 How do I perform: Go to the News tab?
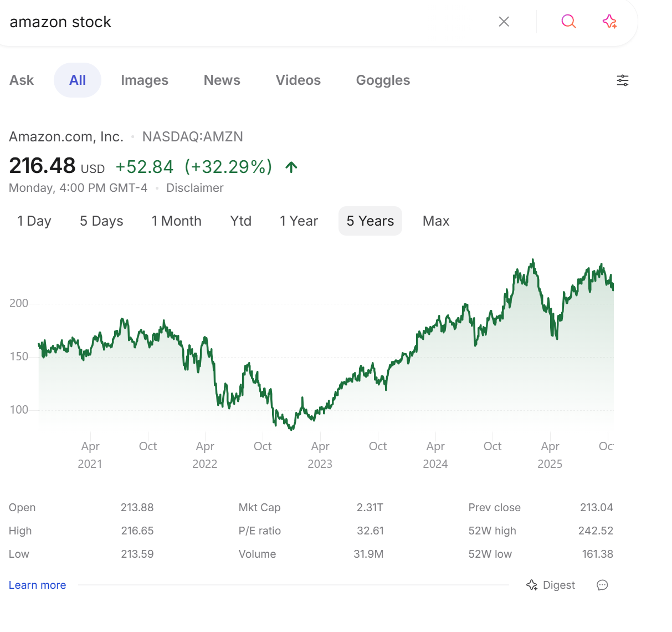(x=222, y=80)
